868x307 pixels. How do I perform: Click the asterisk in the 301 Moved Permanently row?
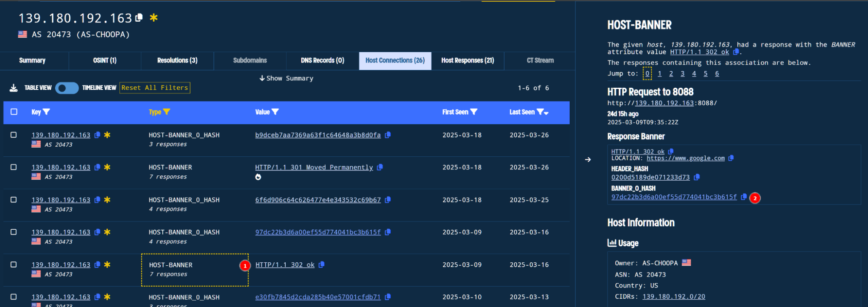point(107,167)
